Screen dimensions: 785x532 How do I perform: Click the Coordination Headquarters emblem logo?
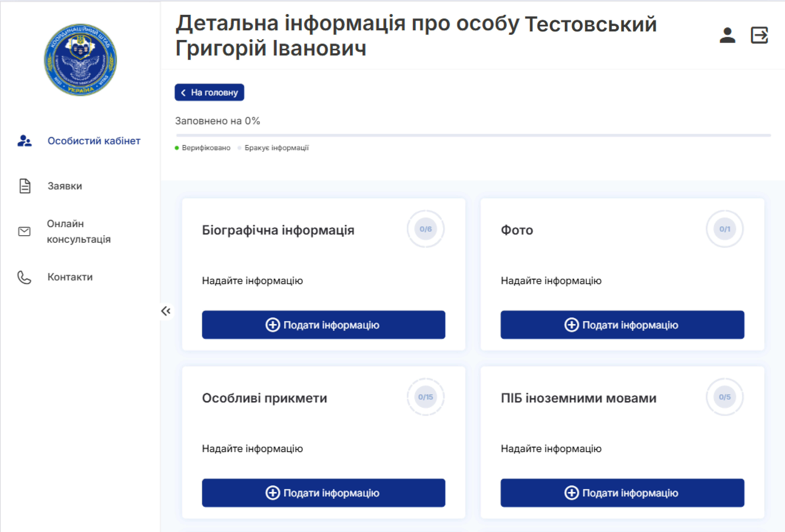[80, 60]
